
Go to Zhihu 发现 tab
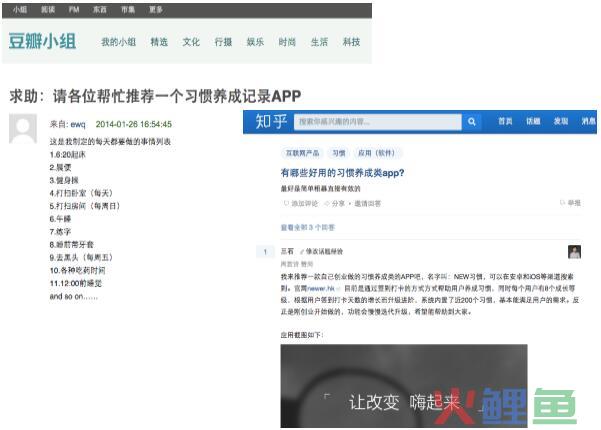coord(561,121)
